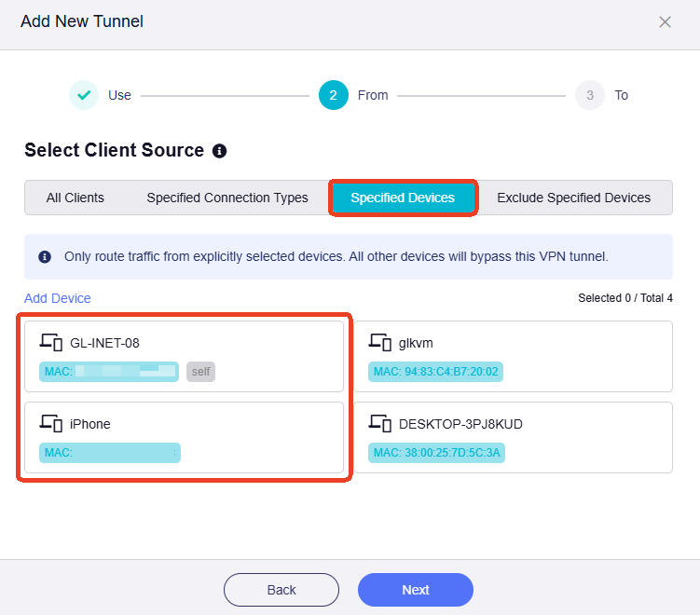Click the self badge on GL-INET-08
The height and width of the screenshot is (615, 700).
click(x=200, y=372)
